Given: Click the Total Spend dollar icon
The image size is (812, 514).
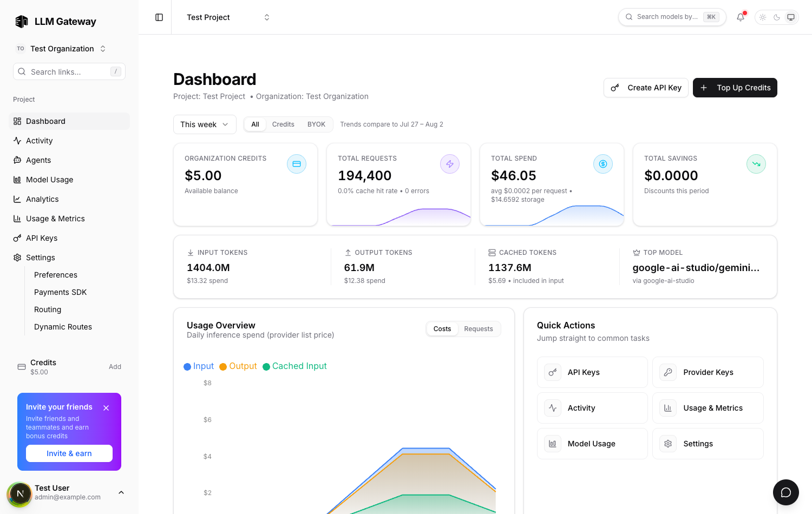Looking at the screenshot, I should [x=603, y=164].
